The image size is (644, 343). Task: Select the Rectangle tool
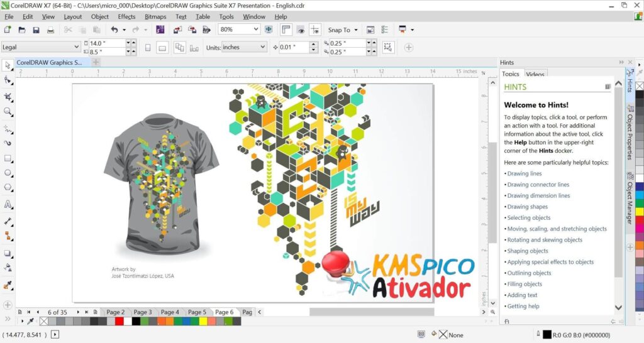8,158
